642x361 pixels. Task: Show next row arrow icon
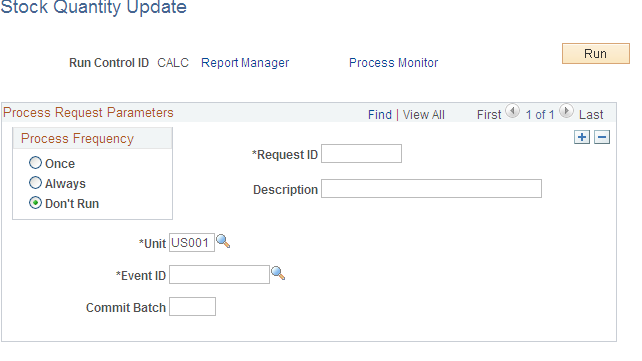pos(566,111)
